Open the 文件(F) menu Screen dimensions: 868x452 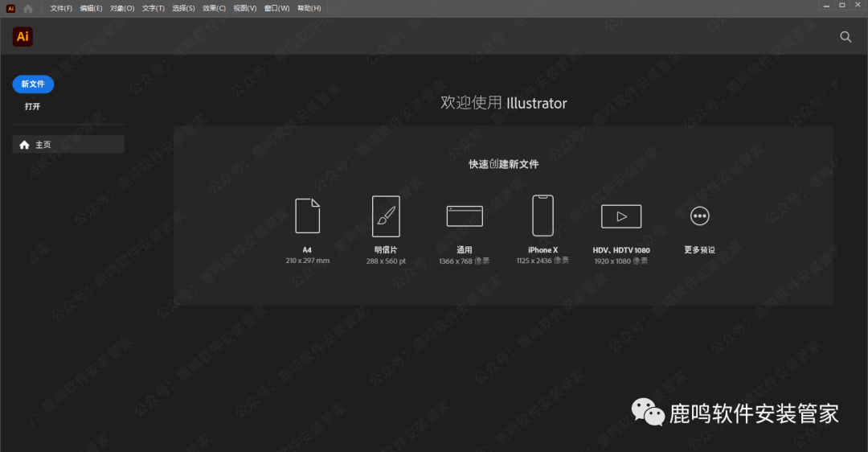pos(61,8)
